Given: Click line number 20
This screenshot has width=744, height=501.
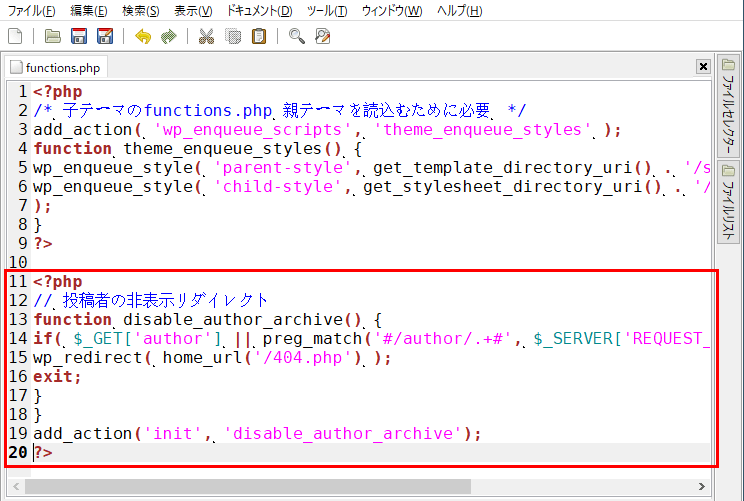Looking at the screenshot, I should click(x=18, y=452).
